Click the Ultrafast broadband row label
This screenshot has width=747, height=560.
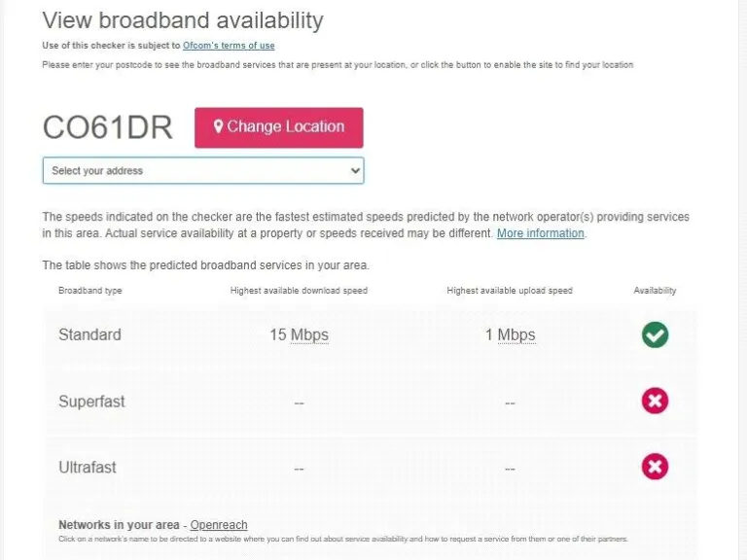88,467
